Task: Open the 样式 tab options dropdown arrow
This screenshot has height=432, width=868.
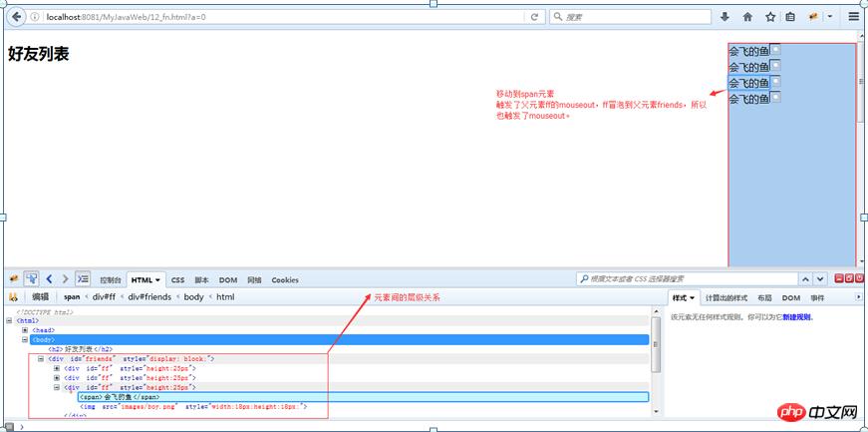Action: pos(692,298)
